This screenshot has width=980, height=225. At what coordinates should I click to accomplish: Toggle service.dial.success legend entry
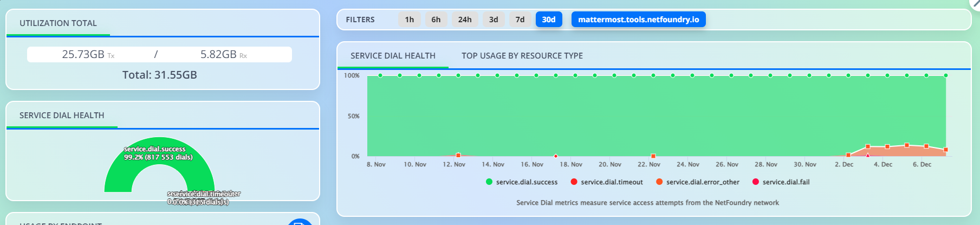coord(522,182)
